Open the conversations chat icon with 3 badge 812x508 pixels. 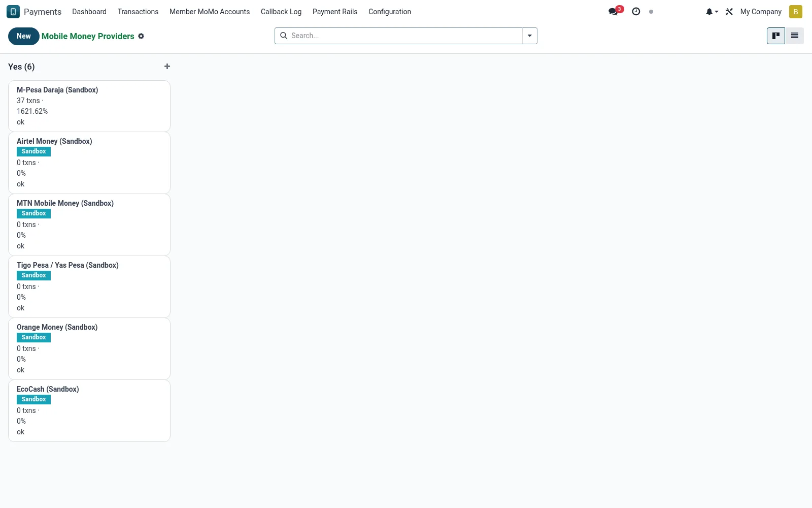(x=615, y=11)
